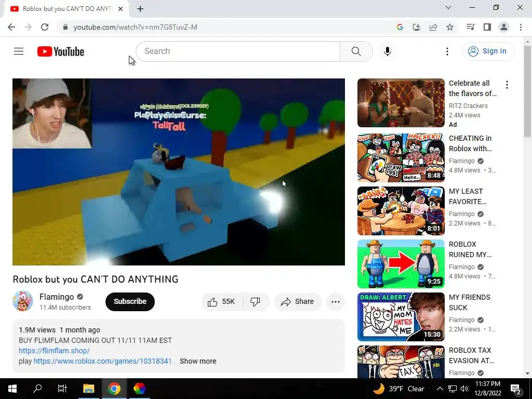Open a new browser tab

[x=140, y=9]
